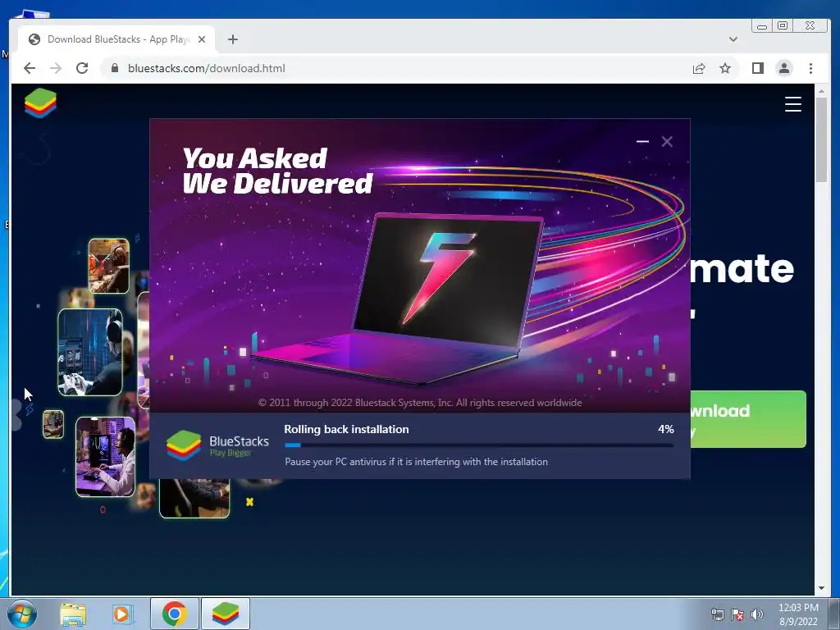Click the purple-lit gaming desk thumbnail
The image size is (840, 630).
(106, 457)
